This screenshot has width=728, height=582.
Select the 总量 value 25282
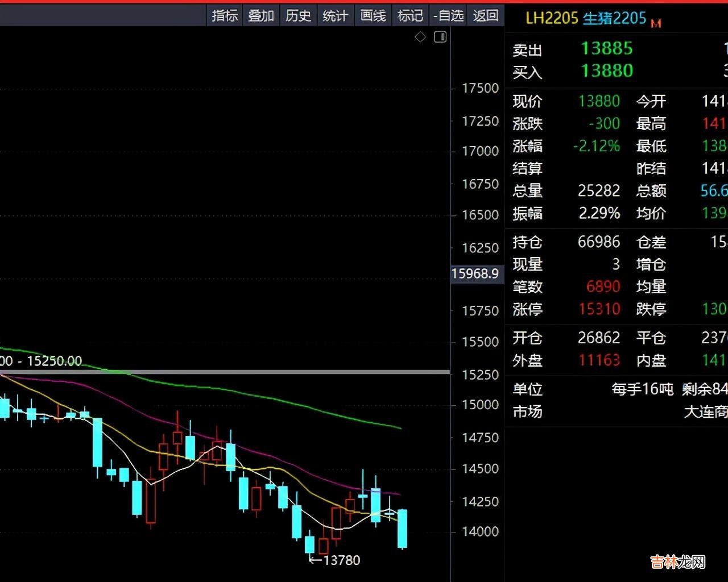click(599, 191)
